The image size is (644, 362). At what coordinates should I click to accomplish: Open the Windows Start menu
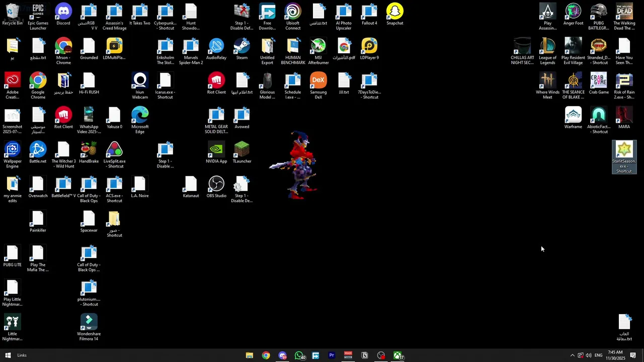(x=8, y=355)
